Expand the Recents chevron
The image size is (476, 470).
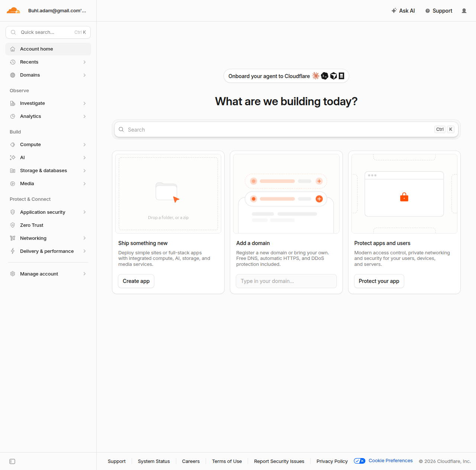pos(84,62)
